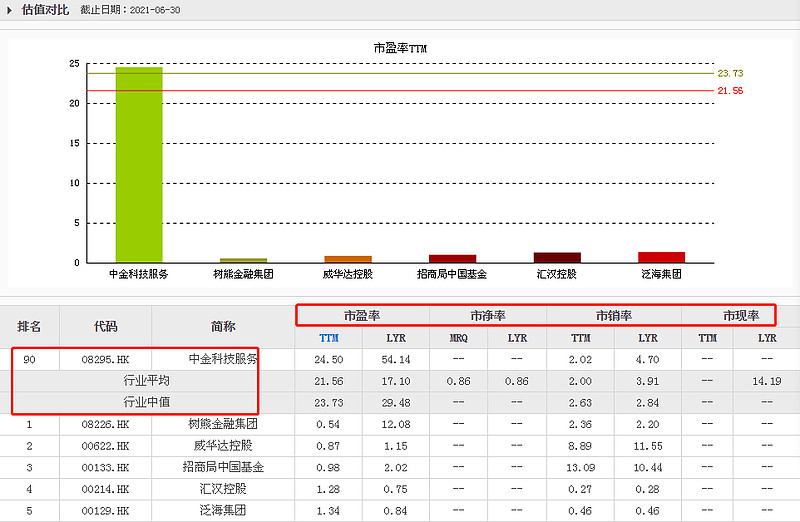Click the 23.73 median line label
This screenshot has width=800, height=522.
click(731, 73)
